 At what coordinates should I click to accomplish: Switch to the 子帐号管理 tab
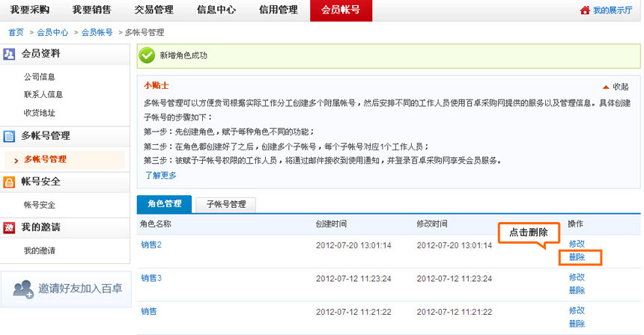pyautogui.click(x=225, y=203)
